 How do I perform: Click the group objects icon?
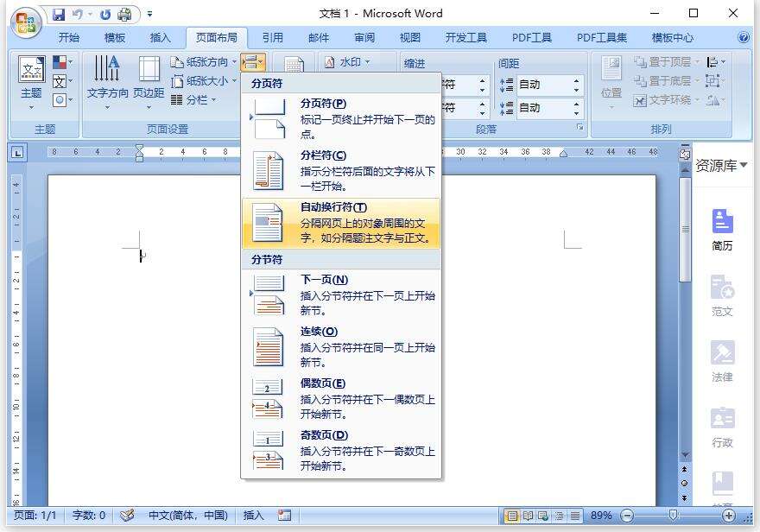coord(715,81)
